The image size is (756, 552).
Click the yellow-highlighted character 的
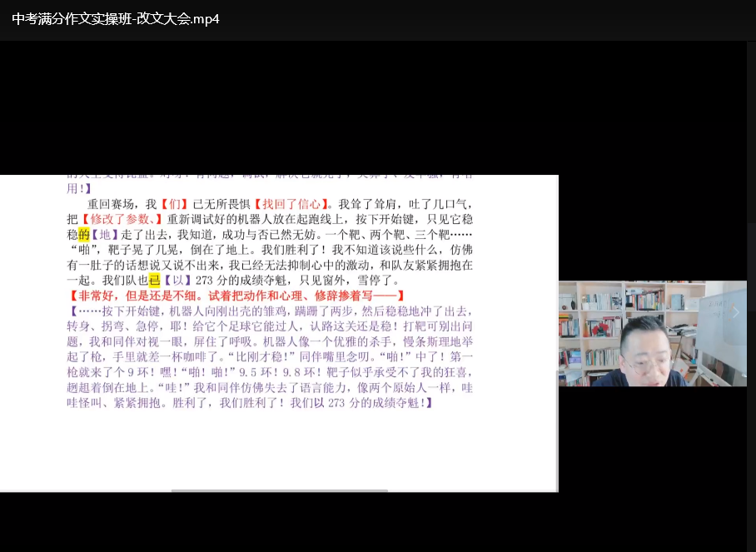[84, 235]
